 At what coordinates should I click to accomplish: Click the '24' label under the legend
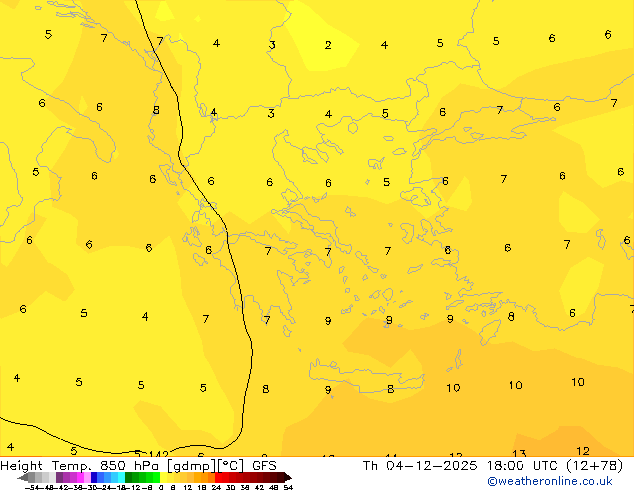coord(216,488)
